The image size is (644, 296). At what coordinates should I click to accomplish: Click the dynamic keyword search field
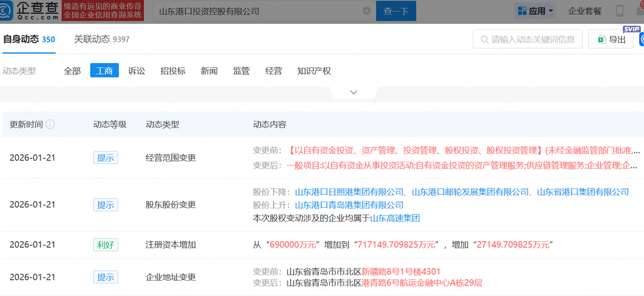click(x=532, y=40)
